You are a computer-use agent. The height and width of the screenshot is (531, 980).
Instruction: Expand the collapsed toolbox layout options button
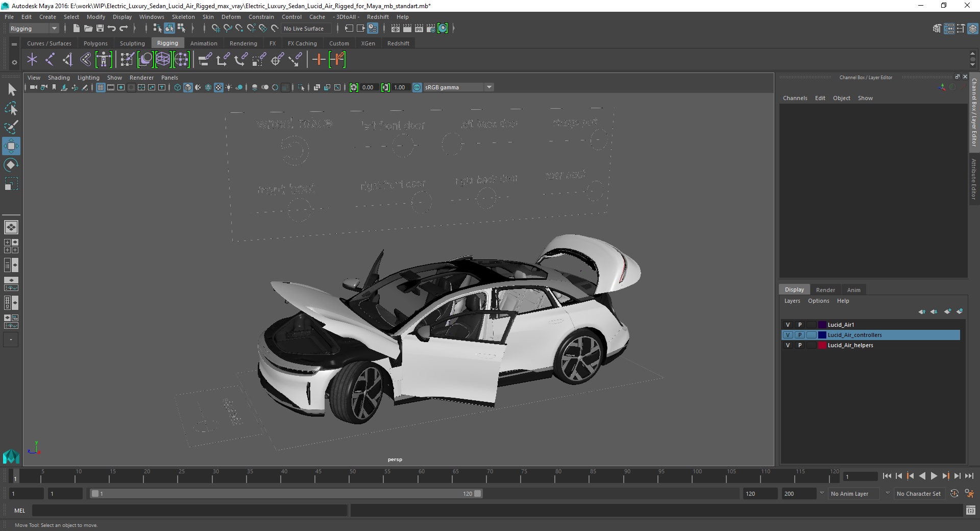click(11, 340)
